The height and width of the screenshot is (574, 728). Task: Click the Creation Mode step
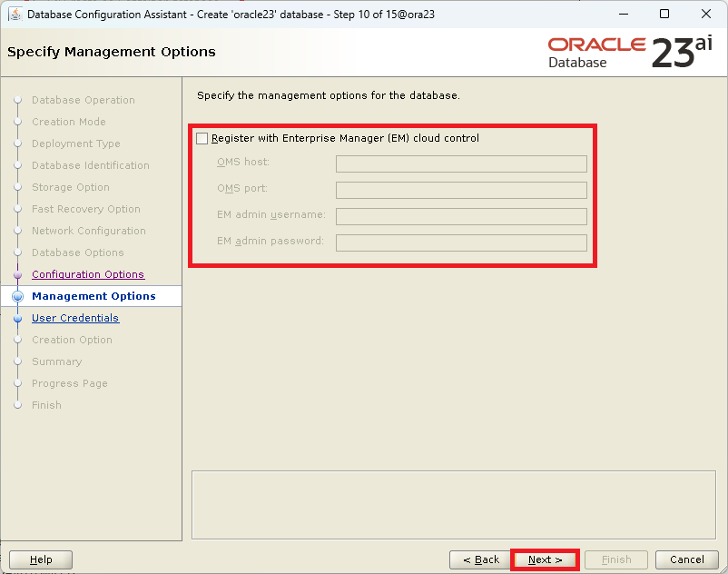point(69,122)
